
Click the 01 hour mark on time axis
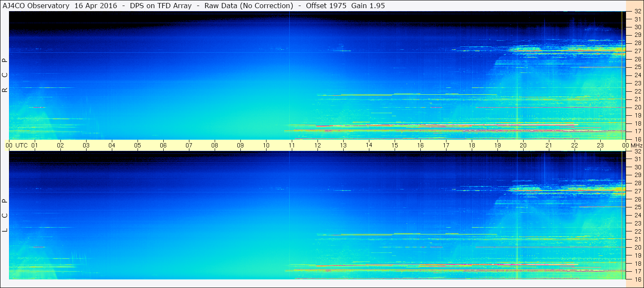[35, 145]
